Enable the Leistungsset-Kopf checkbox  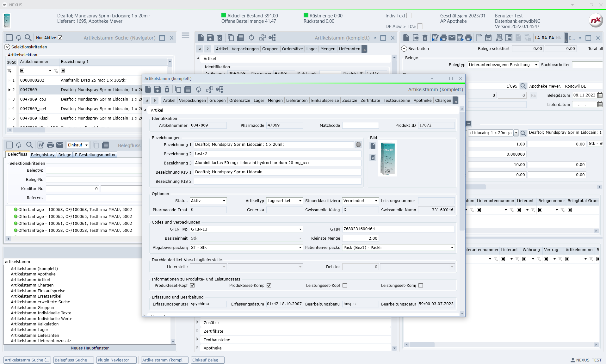click(x=345, y=286)
